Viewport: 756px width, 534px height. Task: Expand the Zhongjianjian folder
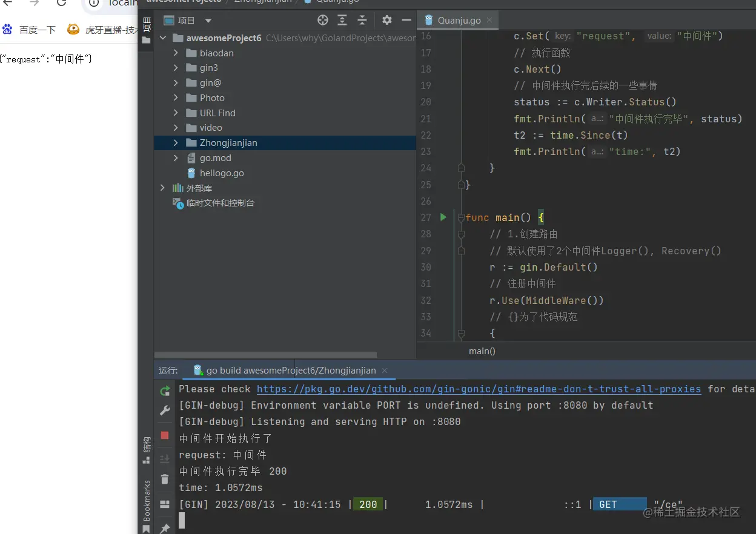[176, 143]
